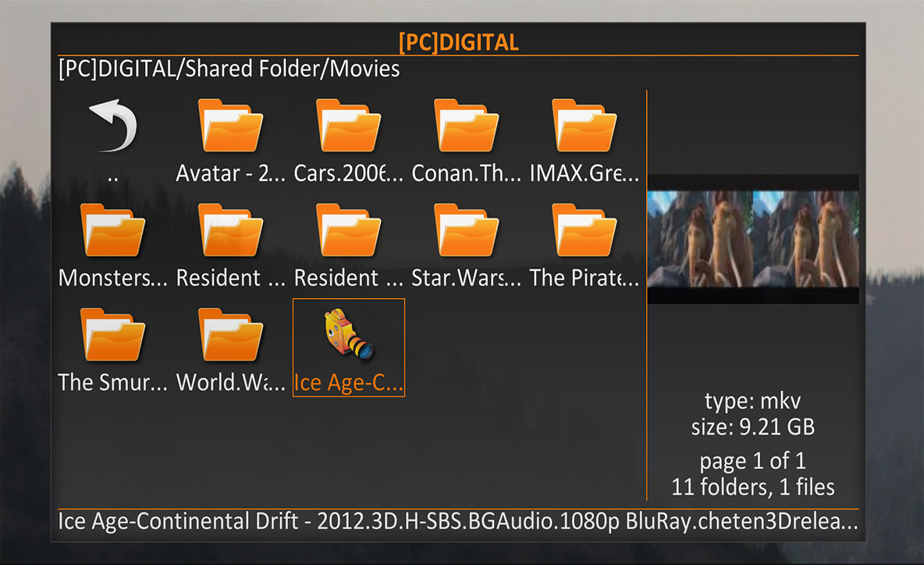Click 'The Smur...' label
This screenshot has height=565, width=924.
pyautogui.click(x=112, y=382)
